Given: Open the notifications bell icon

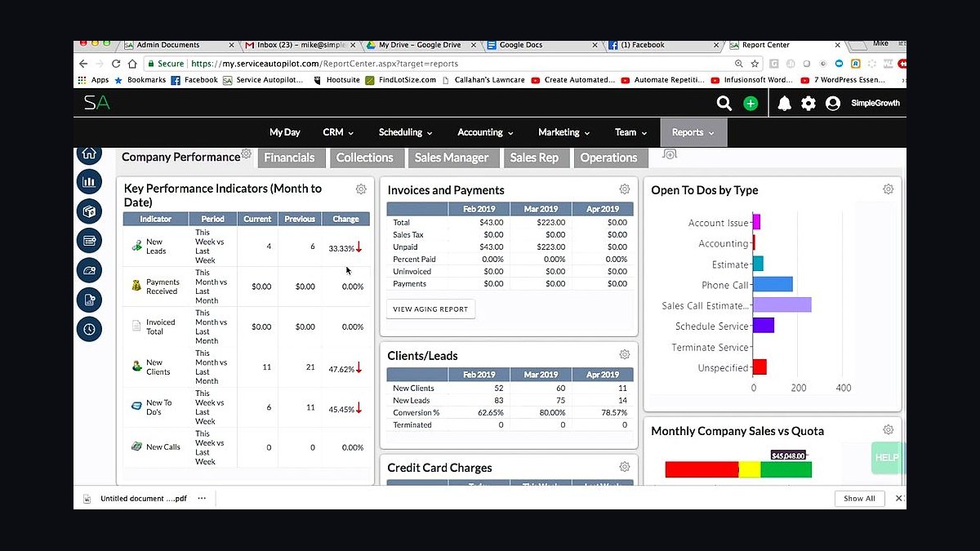Looking at the screenshot, I should (784, 104).
